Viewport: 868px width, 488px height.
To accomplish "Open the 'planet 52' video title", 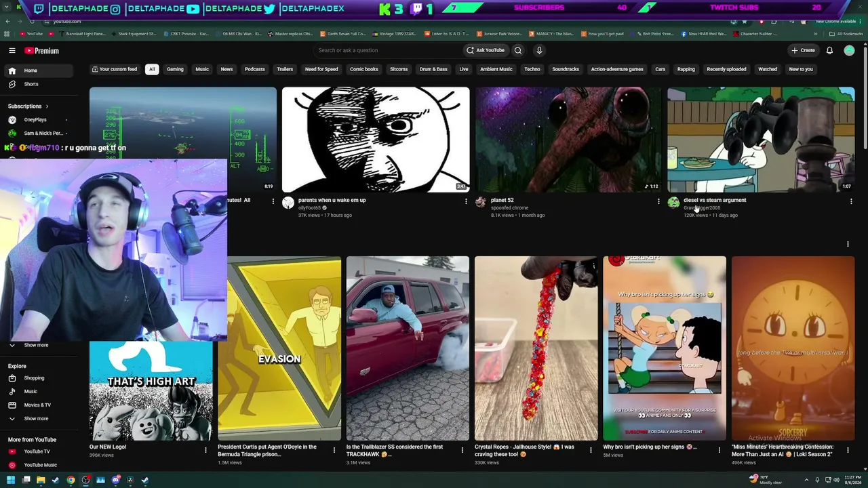I will [x=502, y=200].
